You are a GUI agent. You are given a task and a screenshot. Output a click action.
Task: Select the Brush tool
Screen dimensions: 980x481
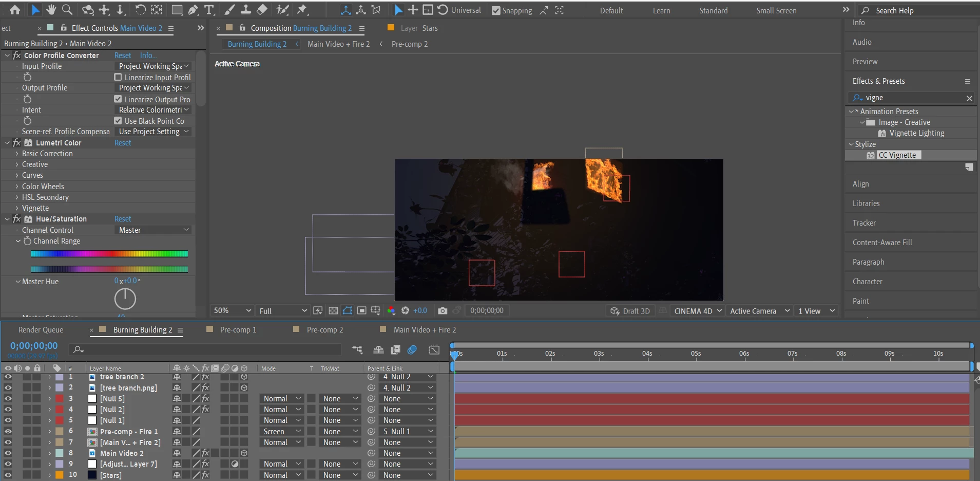pyautogui.click(x=229, y=10)
